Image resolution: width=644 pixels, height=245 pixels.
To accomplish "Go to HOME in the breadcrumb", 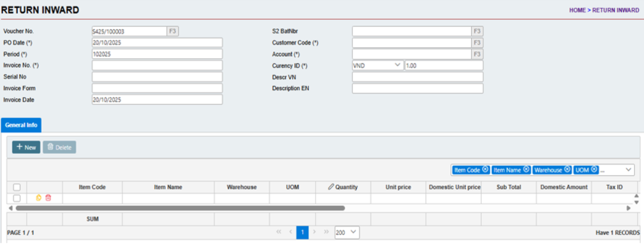I will (577, 10).
